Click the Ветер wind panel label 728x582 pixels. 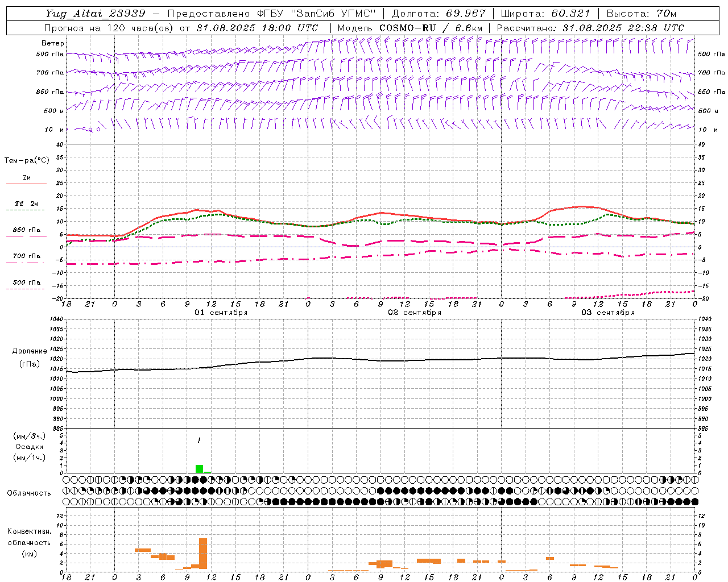(53, 43)
